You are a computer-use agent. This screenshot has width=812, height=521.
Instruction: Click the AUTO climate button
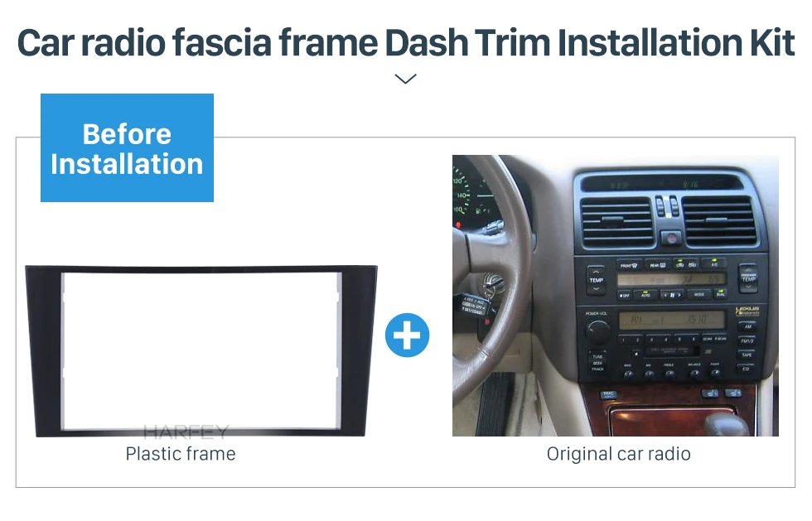(x=645, y=295)
